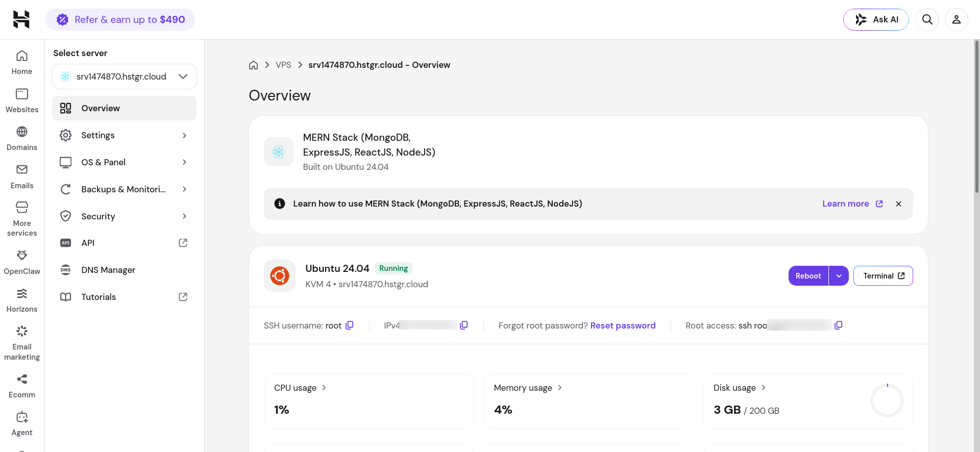This screenshot has height=452, width=980.
Task: Go to Home in left rail
Action: 22,63
